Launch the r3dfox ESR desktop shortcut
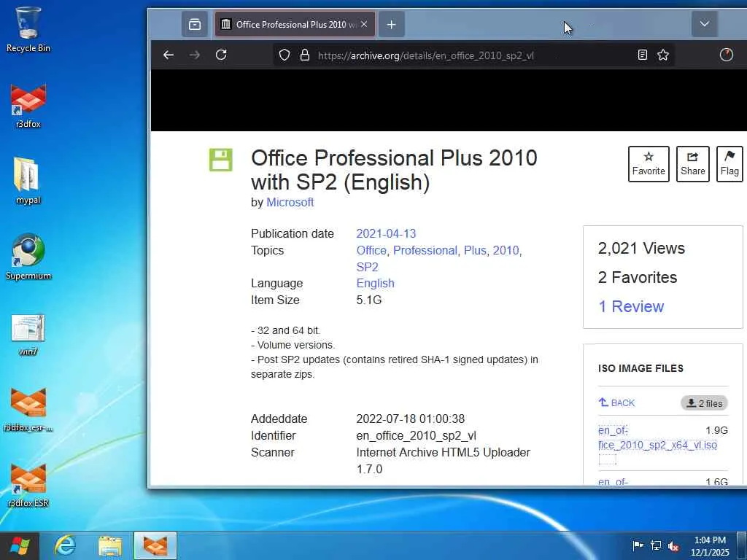 pyautogui.click(x=28, y=486)
